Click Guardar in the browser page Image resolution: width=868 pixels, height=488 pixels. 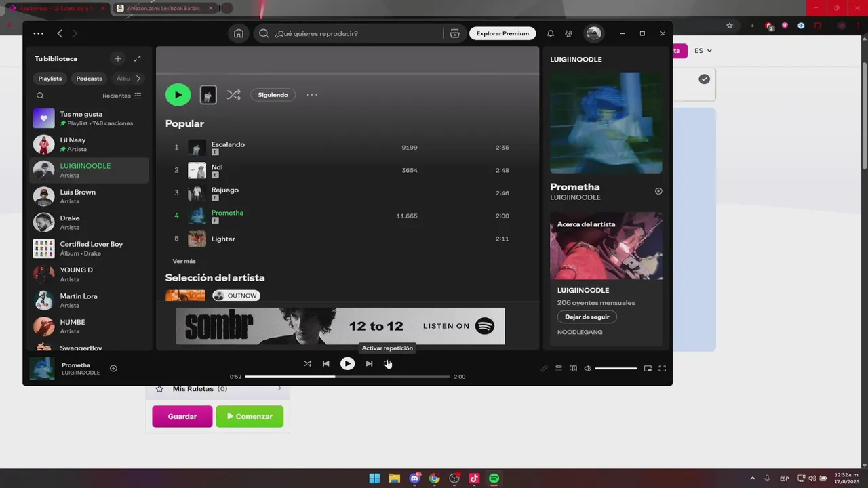(x=182, y=416)
